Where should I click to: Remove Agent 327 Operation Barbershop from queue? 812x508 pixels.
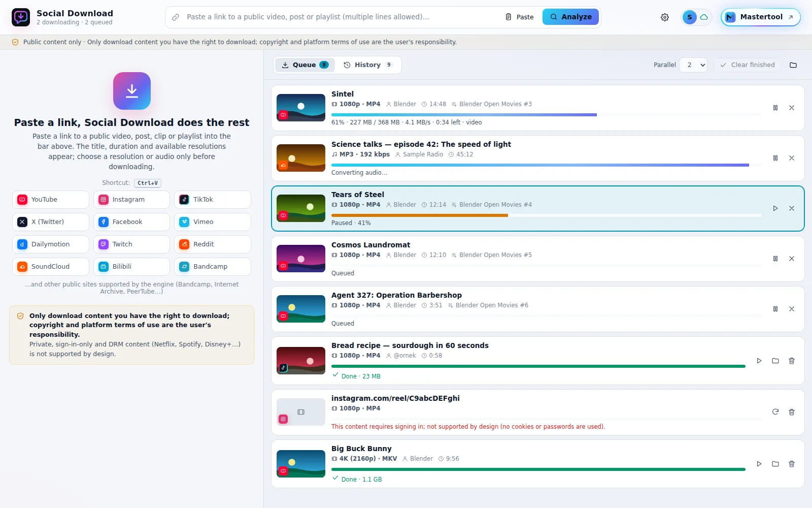[x=792, y=309]
